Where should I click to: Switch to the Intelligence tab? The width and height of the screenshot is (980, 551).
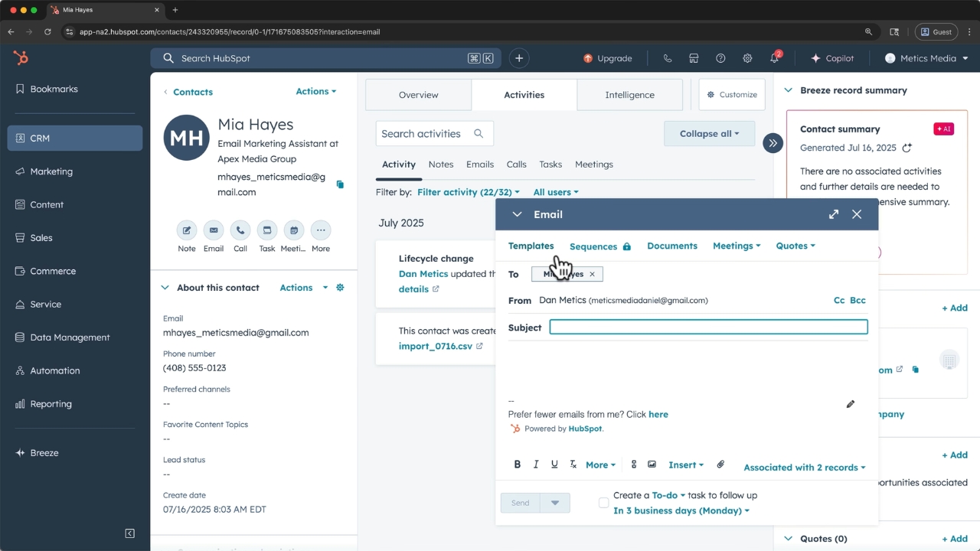tap(629, 95)
